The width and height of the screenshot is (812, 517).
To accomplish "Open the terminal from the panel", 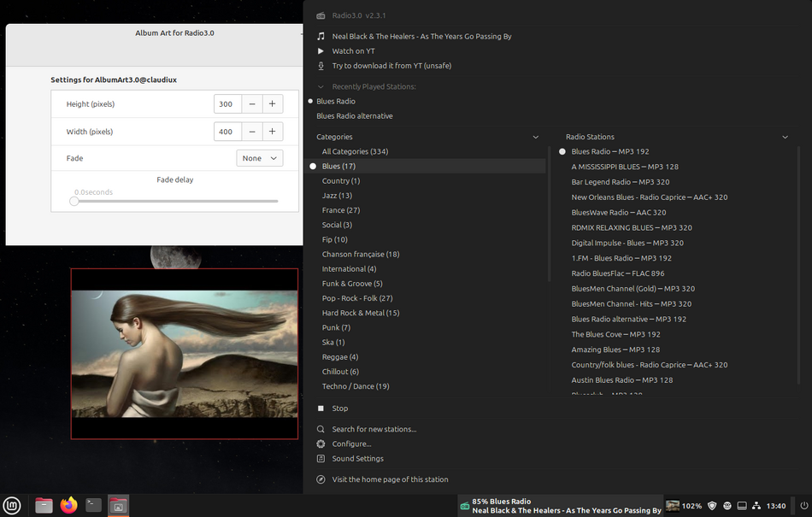I will click(x=93, y=504).
